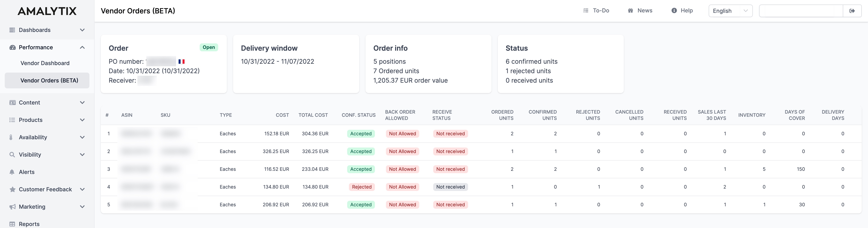Image resolution: width=868 pixels, height=228 pixels.
Task: Click the 134.80 EUR cost cell
Action: 276,187
